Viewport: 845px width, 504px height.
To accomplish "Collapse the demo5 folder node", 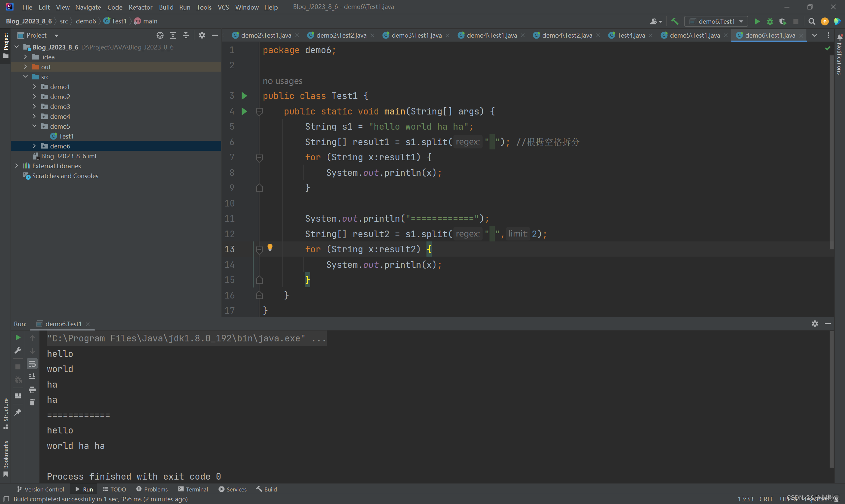I will coord(34,126).
